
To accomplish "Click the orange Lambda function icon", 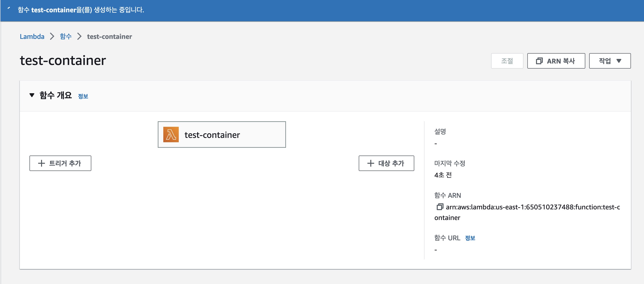I will pyautogui.click(x=171, y=135).
